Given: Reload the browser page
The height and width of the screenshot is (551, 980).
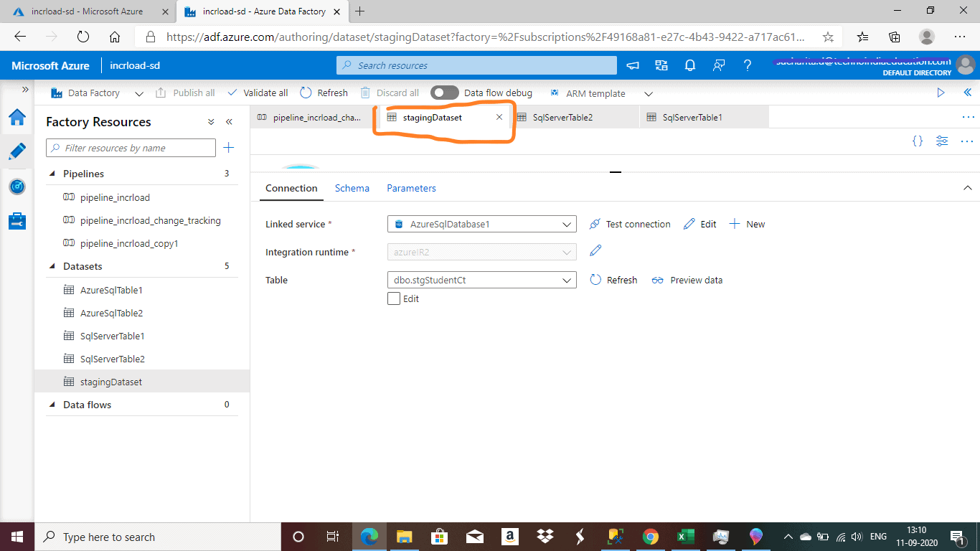Looking at the screenshot, I should click(83, 37).
